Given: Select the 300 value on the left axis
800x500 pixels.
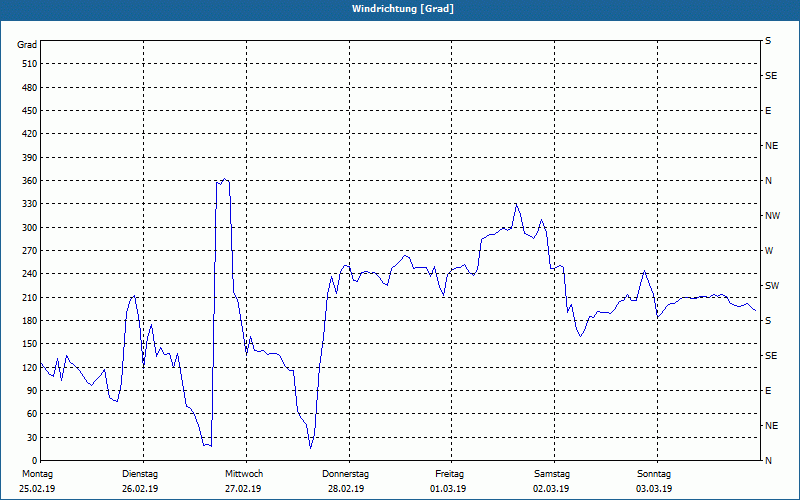Looking at the screenshot, I should 30,228.
